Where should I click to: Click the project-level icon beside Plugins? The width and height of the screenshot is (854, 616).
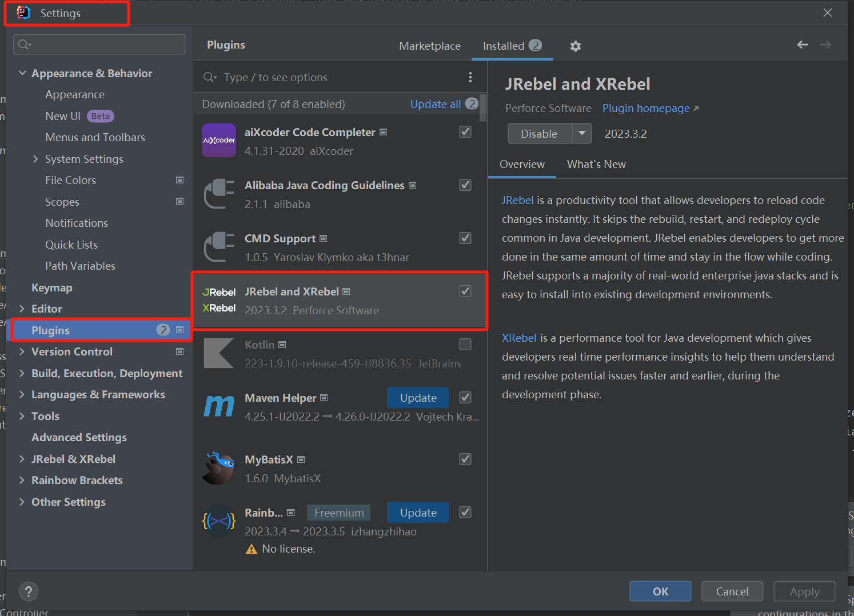click(180, 330)
